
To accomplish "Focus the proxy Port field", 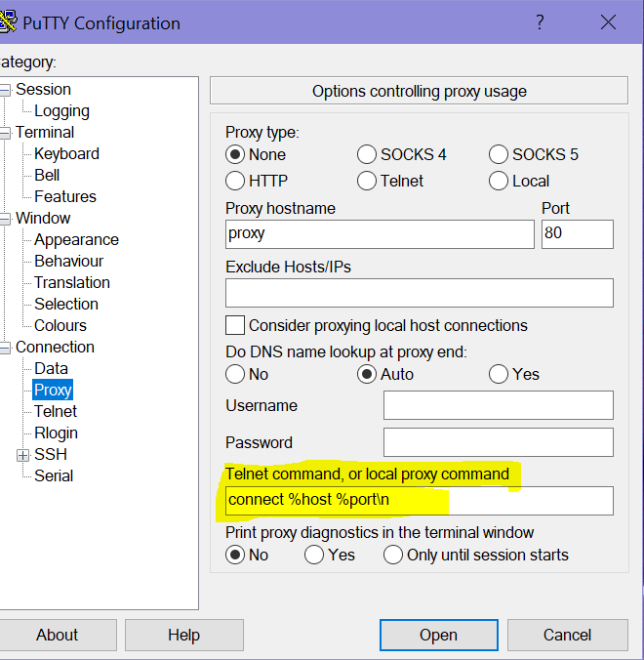I will [x=578, y=234].
